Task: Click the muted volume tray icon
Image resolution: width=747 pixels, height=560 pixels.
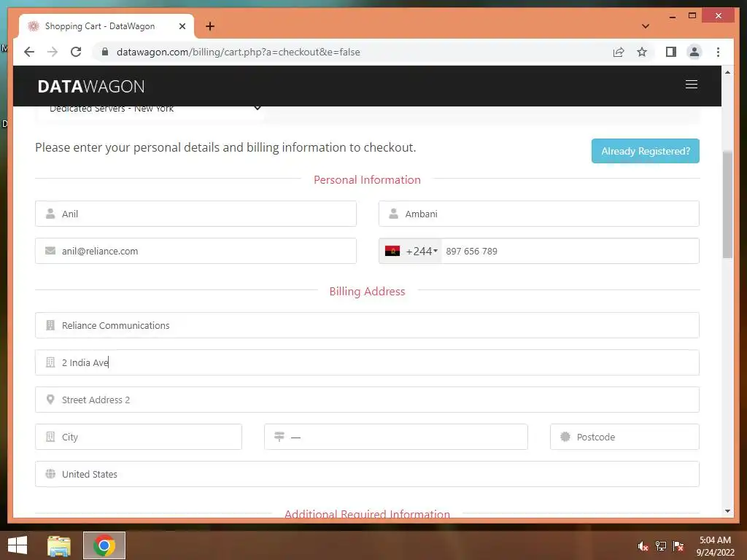Action: (643, 546)
